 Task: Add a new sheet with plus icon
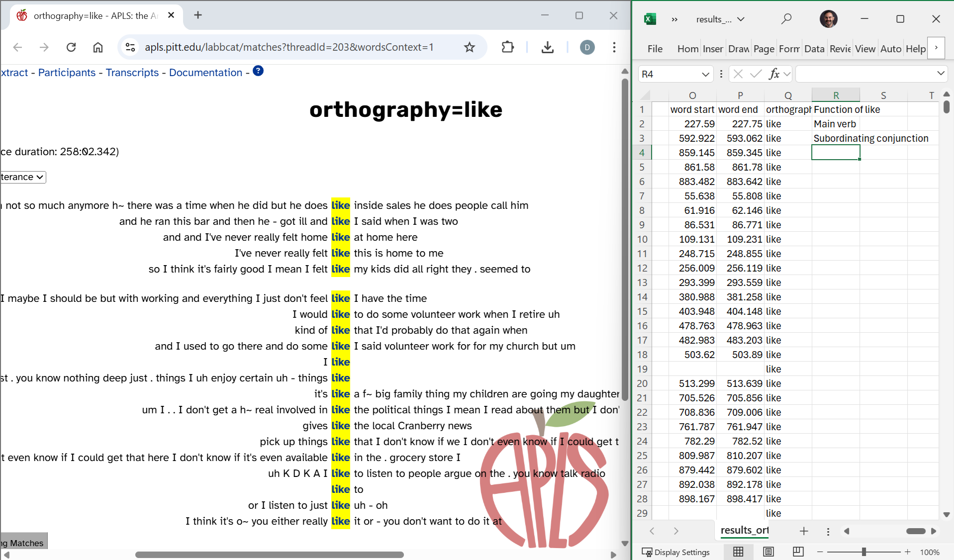(804, 531)
